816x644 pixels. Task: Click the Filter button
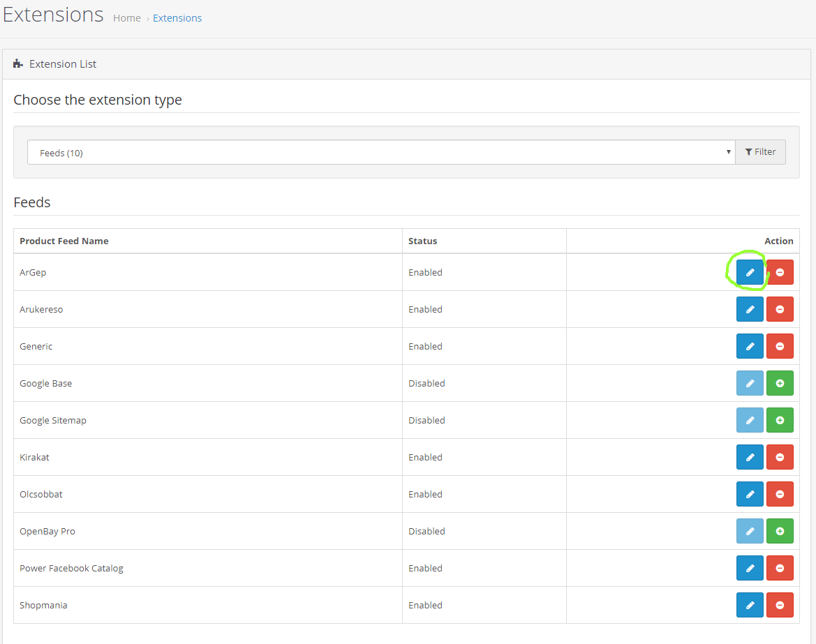760,152
